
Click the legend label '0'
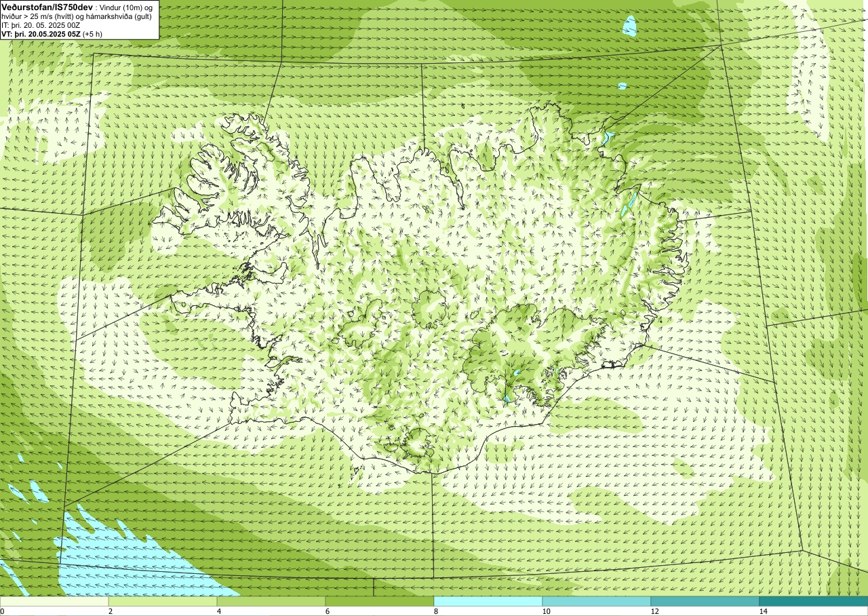click(2, 611)
